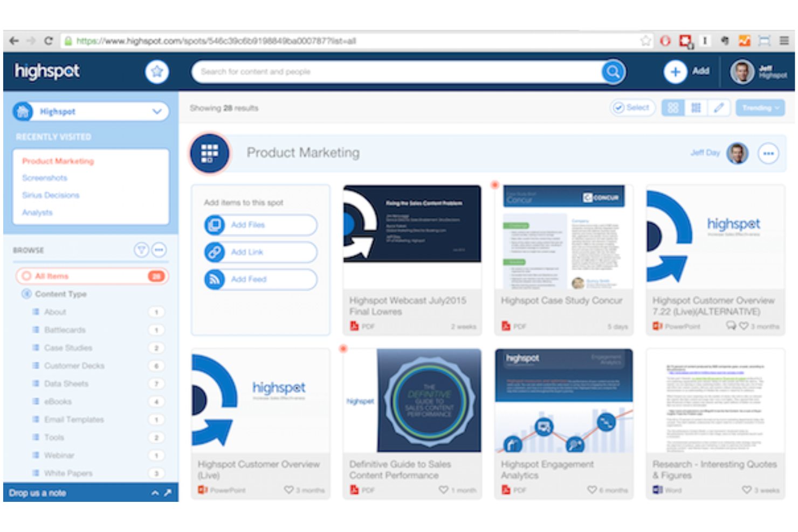Open the Trending sort dropdown
The image size is (798, 532).
(x=760, y=108)
